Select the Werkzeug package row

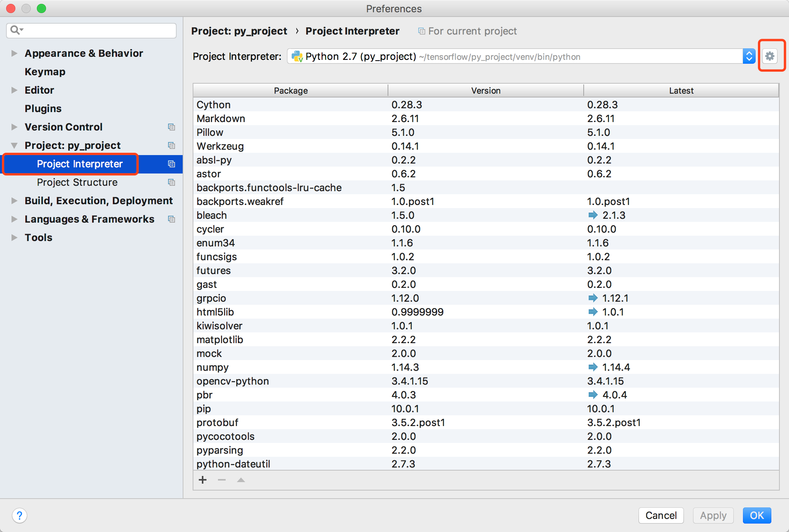[486, 146]
